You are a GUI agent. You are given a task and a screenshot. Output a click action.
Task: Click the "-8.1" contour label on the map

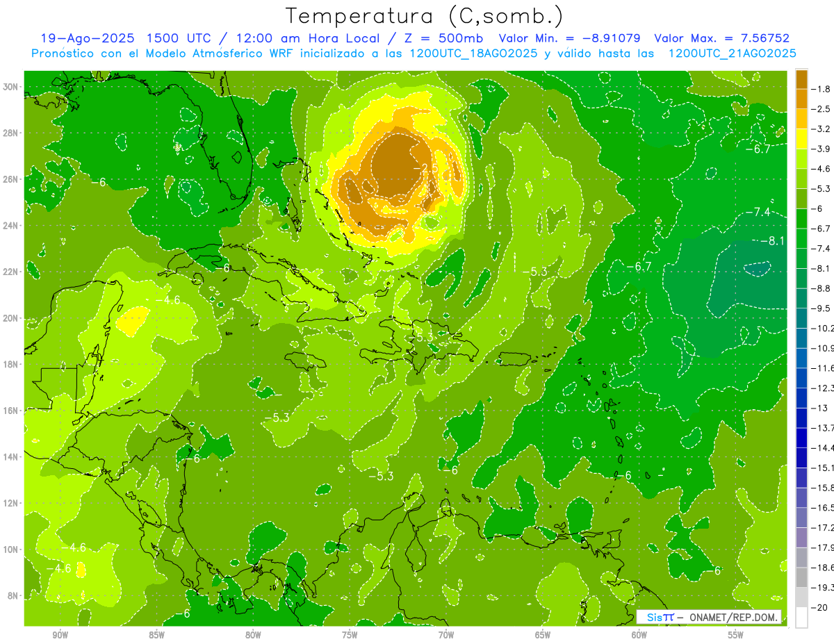tap(771, 241)
